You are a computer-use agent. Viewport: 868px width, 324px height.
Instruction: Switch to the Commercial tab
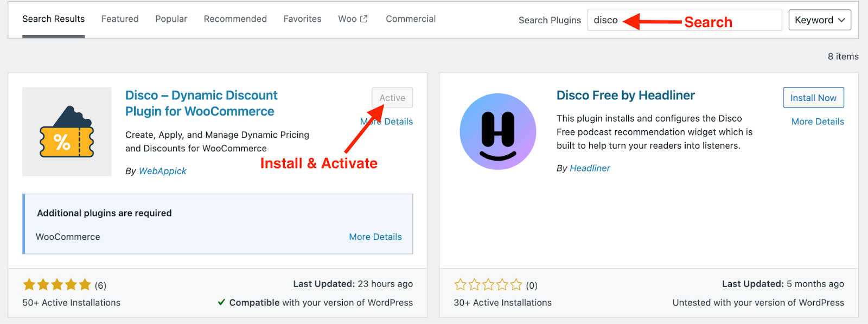coord(411,19)
